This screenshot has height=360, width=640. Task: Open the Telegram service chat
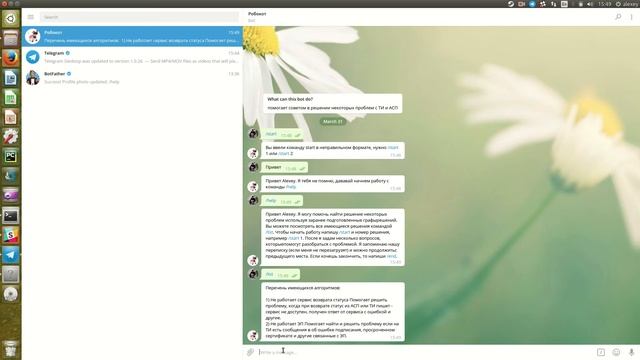click(x=132, y=57)
